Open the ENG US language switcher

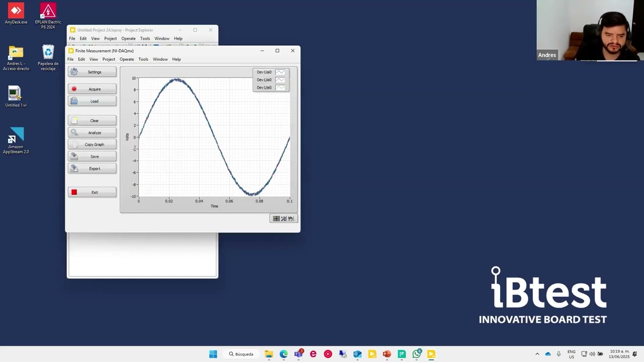click(572, 354)
